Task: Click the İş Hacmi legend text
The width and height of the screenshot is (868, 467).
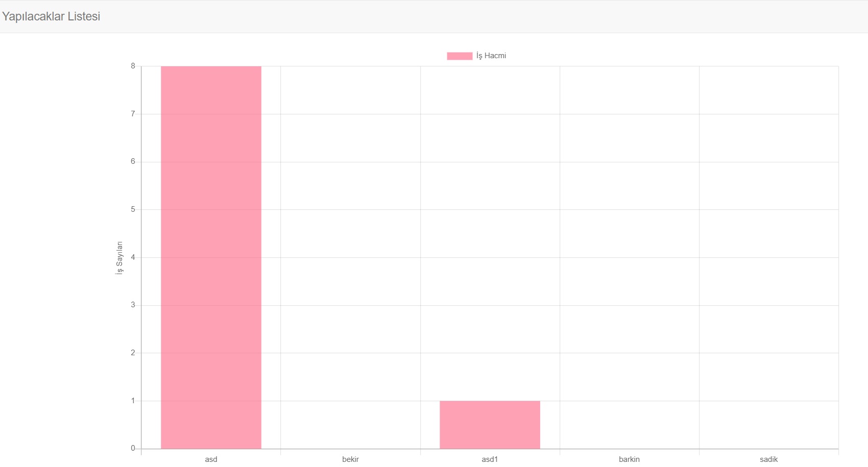Action: pyautogui.click(x=491, y=56)
